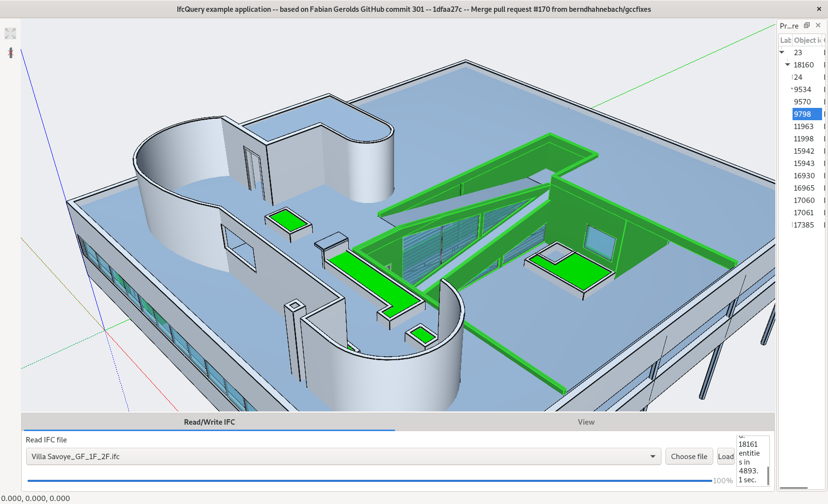Screen dimensions: 828x504
Task: Switch to the View tab
Action: click(x=586, y=422)
